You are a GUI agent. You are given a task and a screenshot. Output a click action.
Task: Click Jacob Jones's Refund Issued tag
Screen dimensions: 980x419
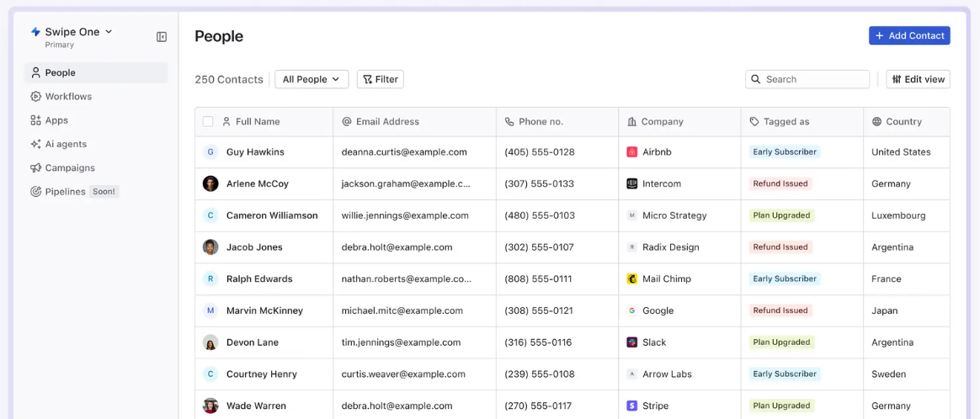[780, 247]
